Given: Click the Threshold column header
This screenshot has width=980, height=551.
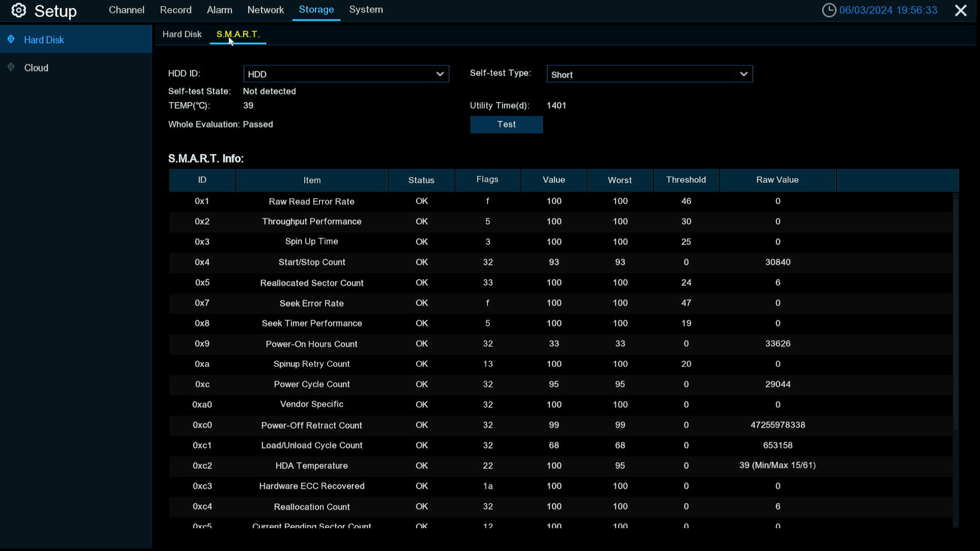Looking at the screenshot, I should pos(686,180).
